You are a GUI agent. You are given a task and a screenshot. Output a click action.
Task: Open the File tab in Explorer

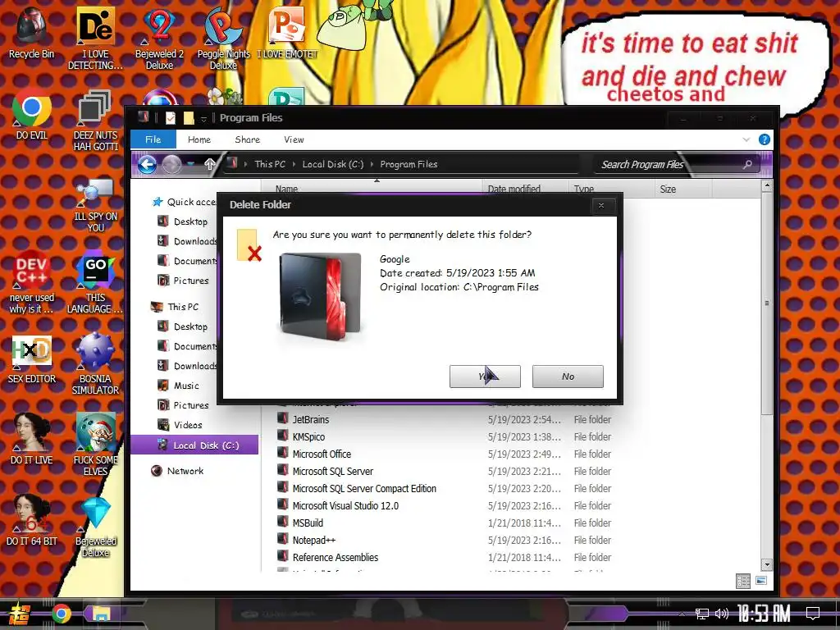tap(153, 139)
